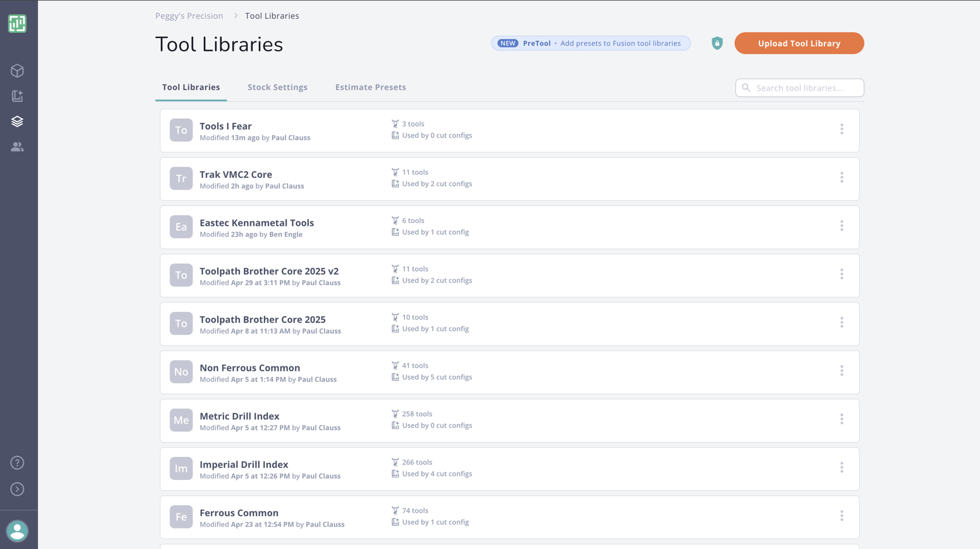Screen dimensions: 980x549
Task: Open help via the question mark icon
Action: [x=18, y=462]
